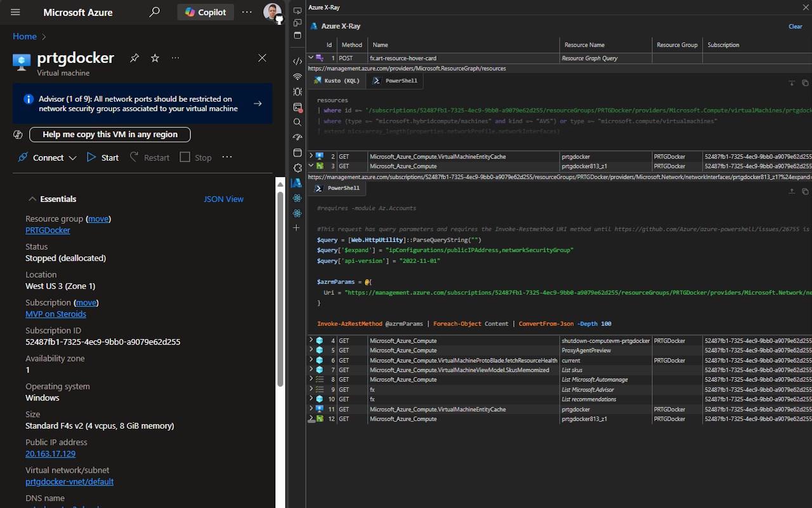The height and width of the screenshot is (508, 812).
Task: Click the Essentials pane vertical scrollbar
Action: (280, 286)
